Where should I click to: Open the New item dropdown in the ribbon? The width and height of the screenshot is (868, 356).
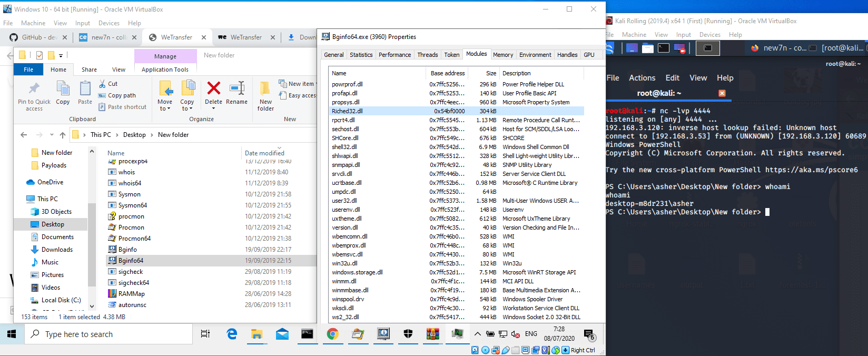pos(297,84)
